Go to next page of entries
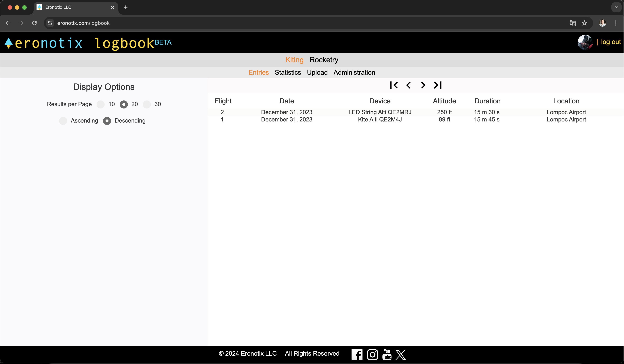Viewport: 624px width, 364px height. [x=423, y=85]
